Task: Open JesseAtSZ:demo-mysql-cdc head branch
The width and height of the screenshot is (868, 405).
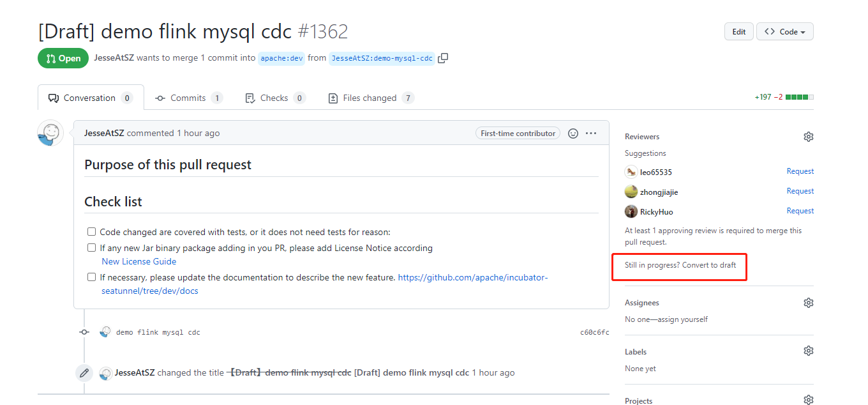Action: tap(382, 58)
